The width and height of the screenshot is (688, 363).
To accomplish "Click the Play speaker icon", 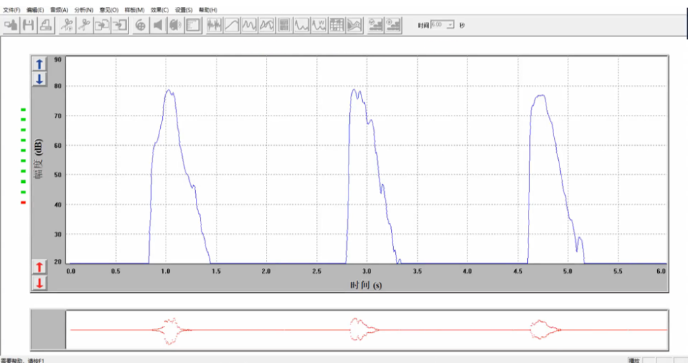I will click(x=158, y=25).
